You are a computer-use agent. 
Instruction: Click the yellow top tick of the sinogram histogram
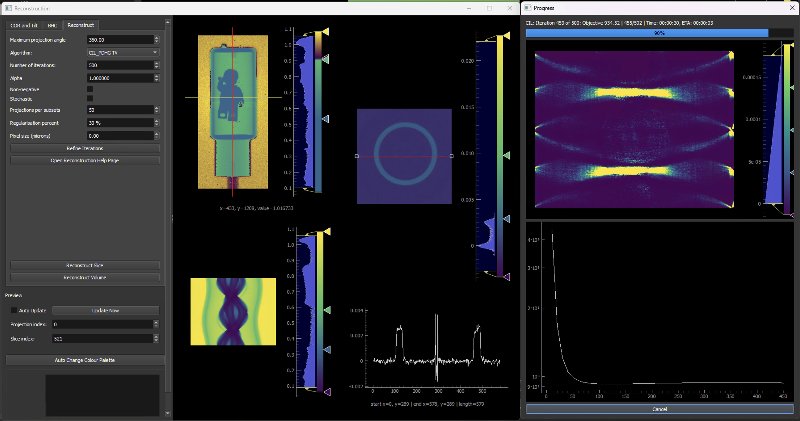pos(327,232)
